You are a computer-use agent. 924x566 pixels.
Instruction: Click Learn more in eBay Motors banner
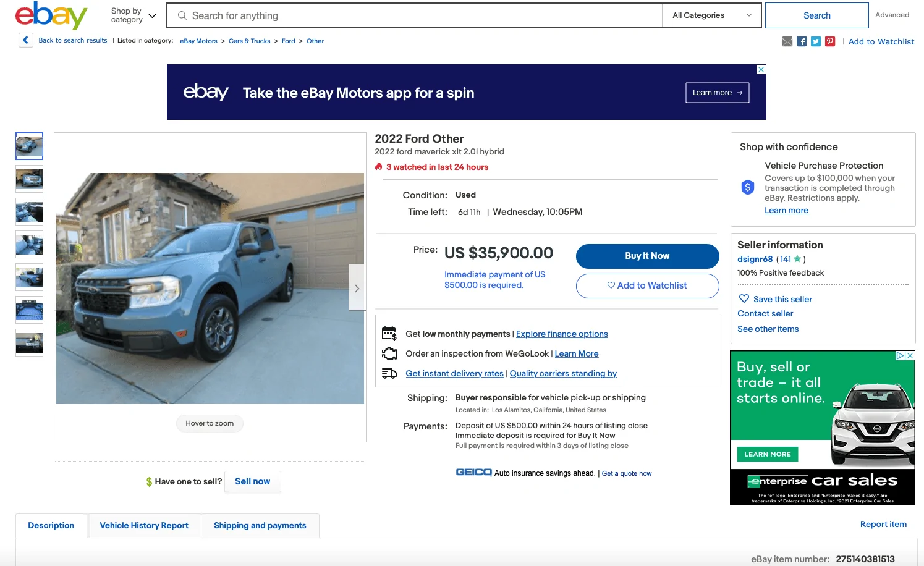pyautogui.click(x=717, y=93)
